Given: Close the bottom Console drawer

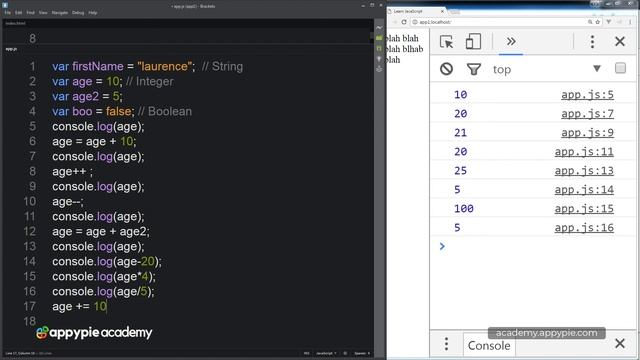Looking at the screenshot, I should coord(620,344).
